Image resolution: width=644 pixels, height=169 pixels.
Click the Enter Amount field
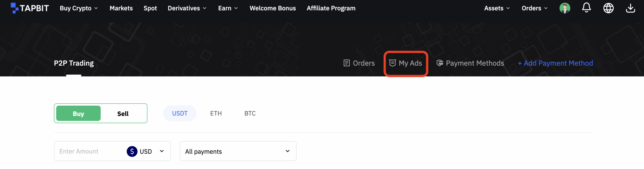coord(88,151)
